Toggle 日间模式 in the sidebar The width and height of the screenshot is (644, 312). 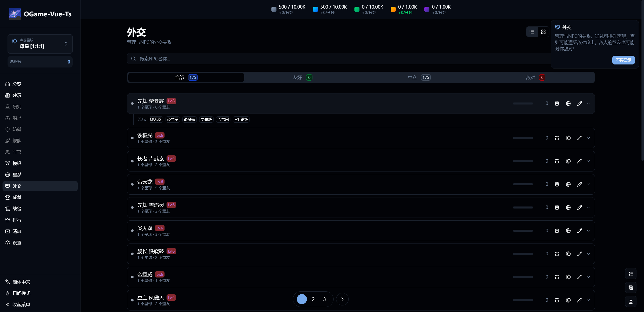pyautogui.click(x=21, y=293)
